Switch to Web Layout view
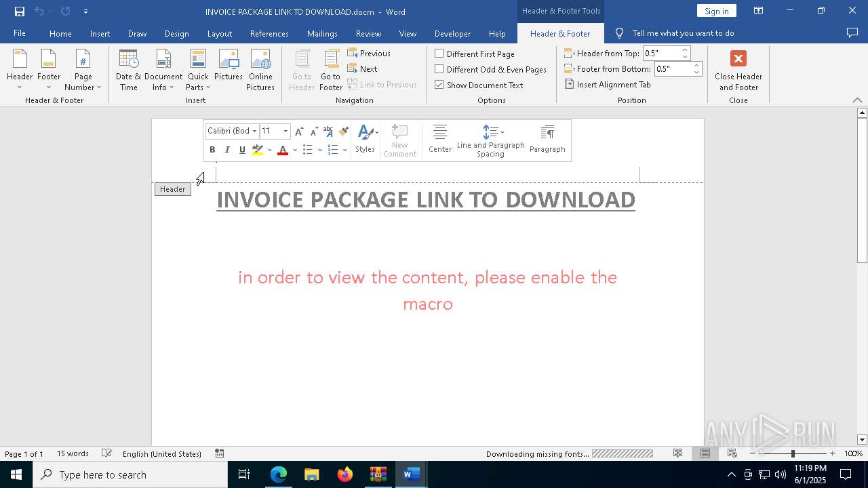The height and width of the screenshot is (488, 868). 732,453
